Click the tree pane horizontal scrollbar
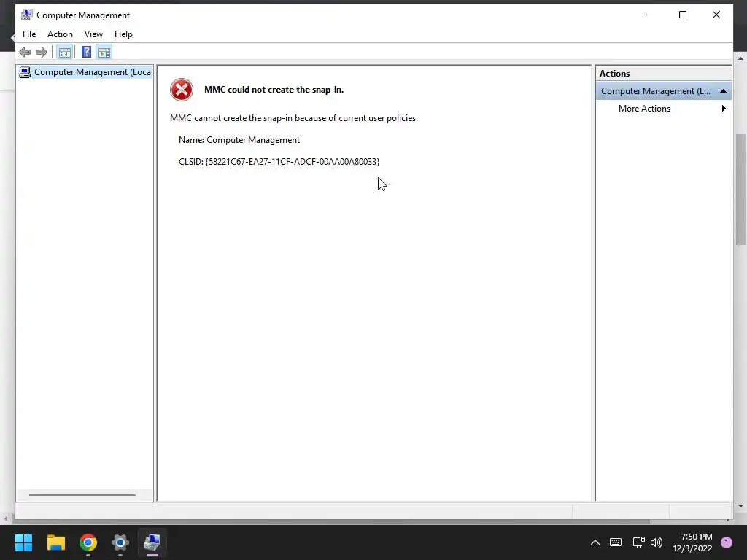The height and width of the screenshot is (560, 747). [82, 495]
